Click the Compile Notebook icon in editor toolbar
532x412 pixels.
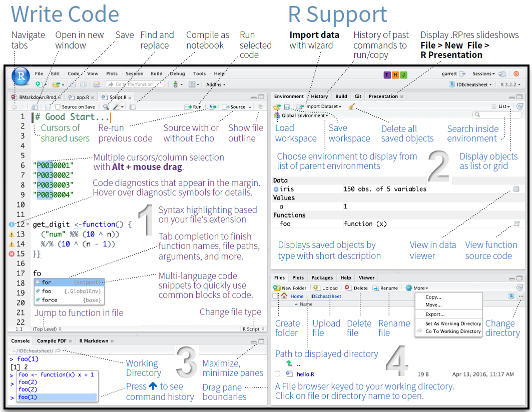coord(133,107)
